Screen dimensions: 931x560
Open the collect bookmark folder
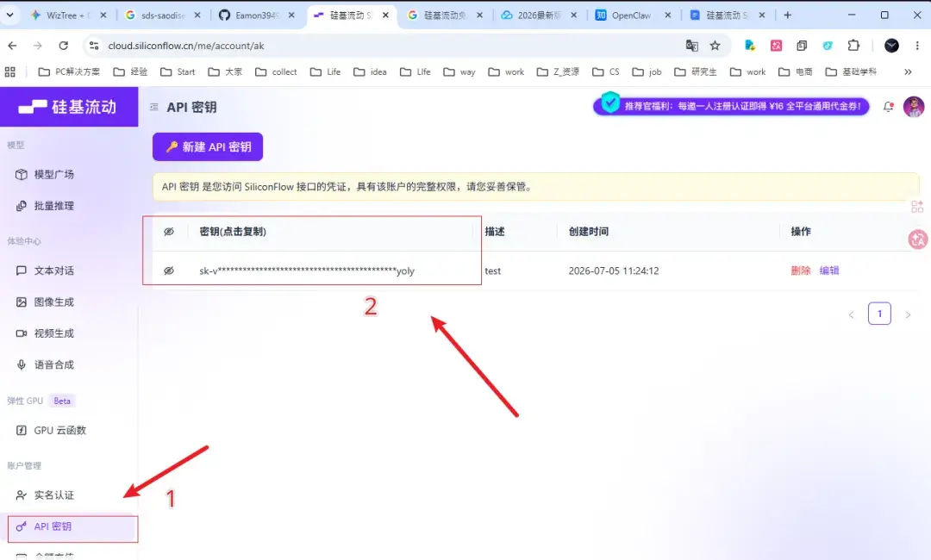point(276,72)
